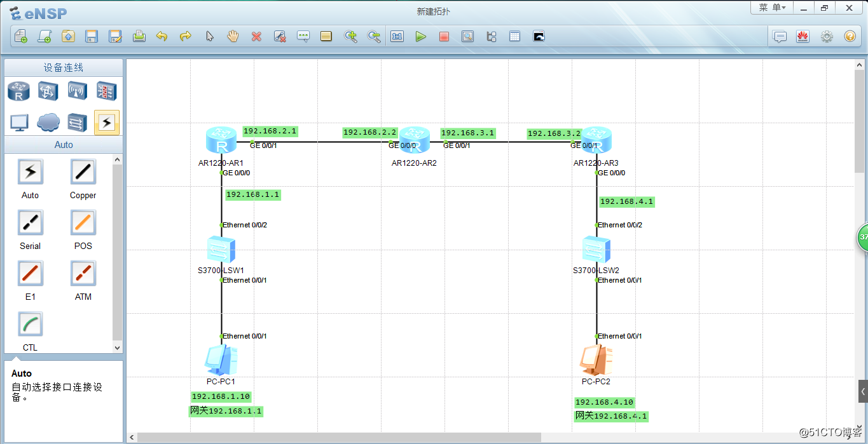Open the Huawei website icon
Image resolution: width=868 pixels, height=444 pixels.
803,36
